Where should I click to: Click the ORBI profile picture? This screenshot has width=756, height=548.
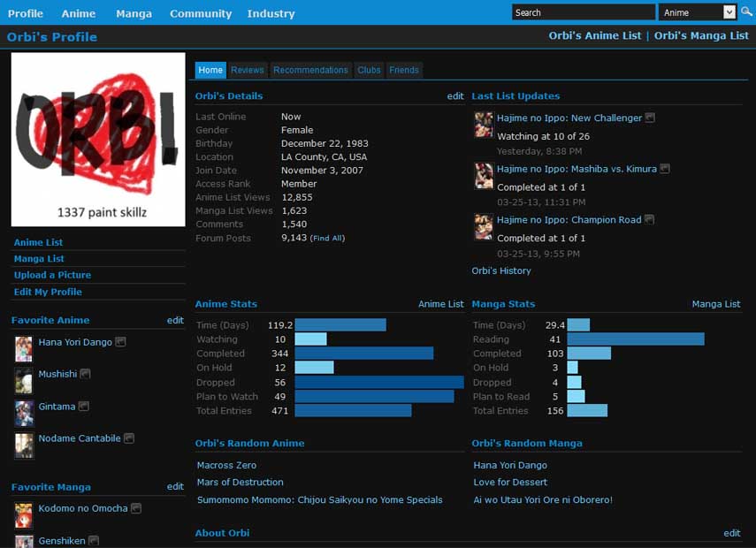tap(98, 140)
